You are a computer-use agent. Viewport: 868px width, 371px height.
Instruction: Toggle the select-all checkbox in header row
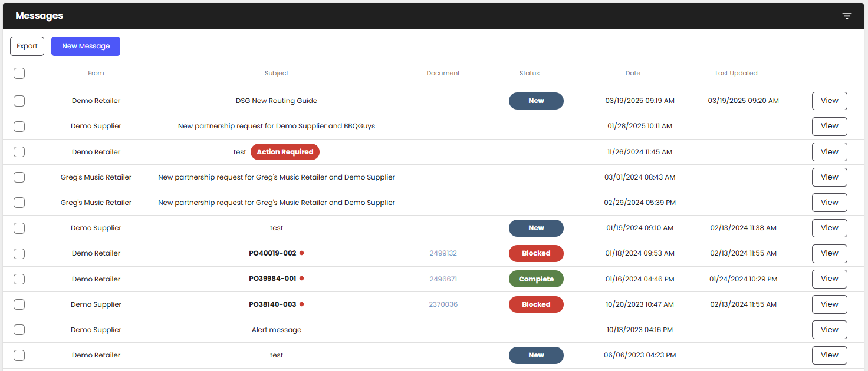click(x=19, y=73)
